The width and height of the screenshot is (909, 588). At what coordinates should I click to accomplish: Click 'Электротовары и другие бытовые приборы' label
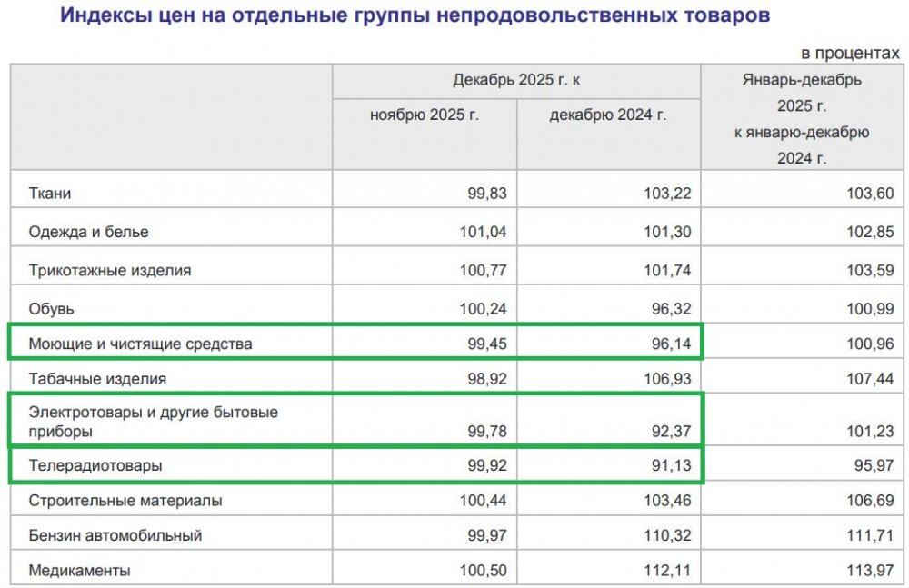coord(153,422)
